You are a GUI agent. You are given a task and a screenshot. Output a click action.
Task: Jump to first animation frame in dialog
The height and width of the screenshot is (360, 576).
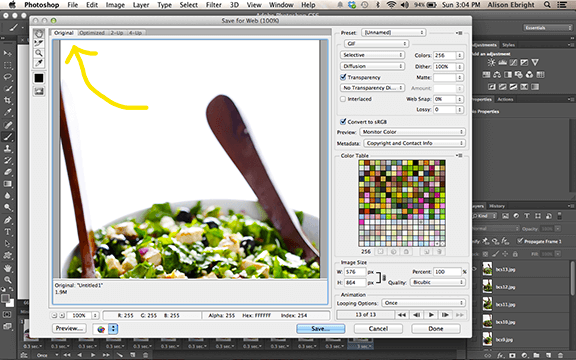[402, 315]
